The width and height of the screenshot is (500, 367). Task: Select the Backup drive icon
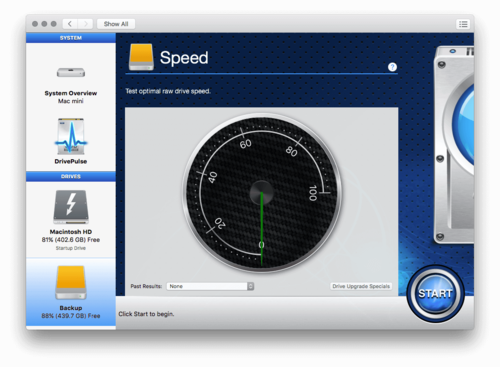71,283
